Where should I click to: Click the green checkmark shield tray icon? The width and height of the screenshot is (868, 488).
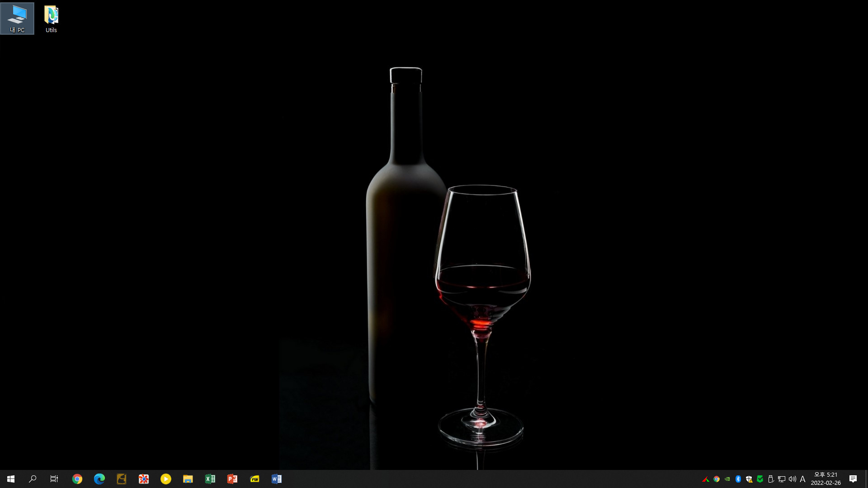pyautogui.click(x=760, y=479)
